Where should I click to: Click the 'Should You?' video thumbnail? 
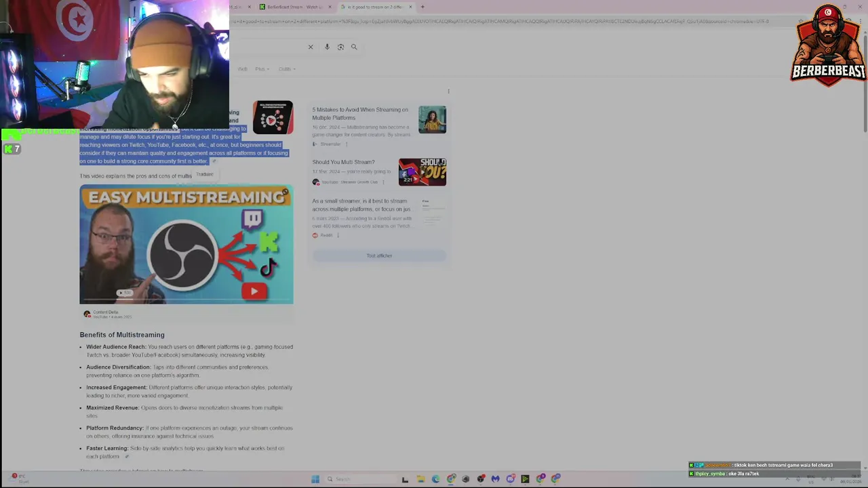click(x=422, y=172)
